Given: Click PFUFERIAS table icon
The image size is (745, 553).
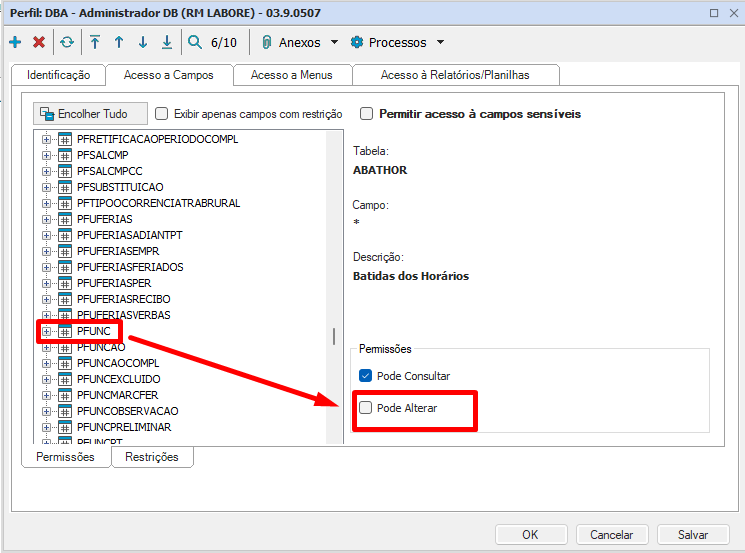Looking at the screenshot, I should coord(65,219).
